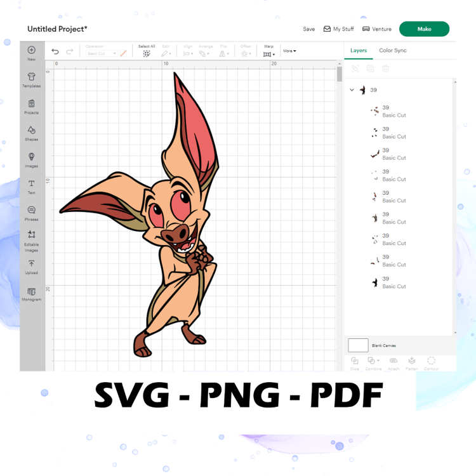Click the operation pen color swatch
Image resolution: width=476 pixels, height=476 pixels.
[x=123, y=53]
